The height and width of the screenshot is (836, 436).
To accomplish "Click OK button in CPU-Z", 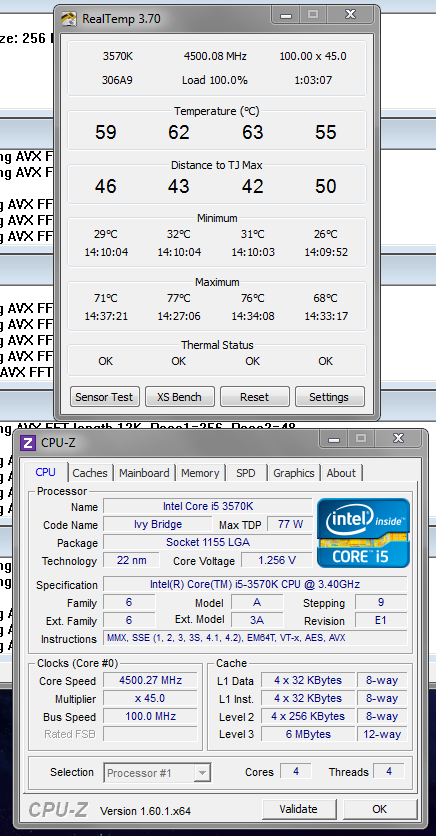I will tap(380, 809).
